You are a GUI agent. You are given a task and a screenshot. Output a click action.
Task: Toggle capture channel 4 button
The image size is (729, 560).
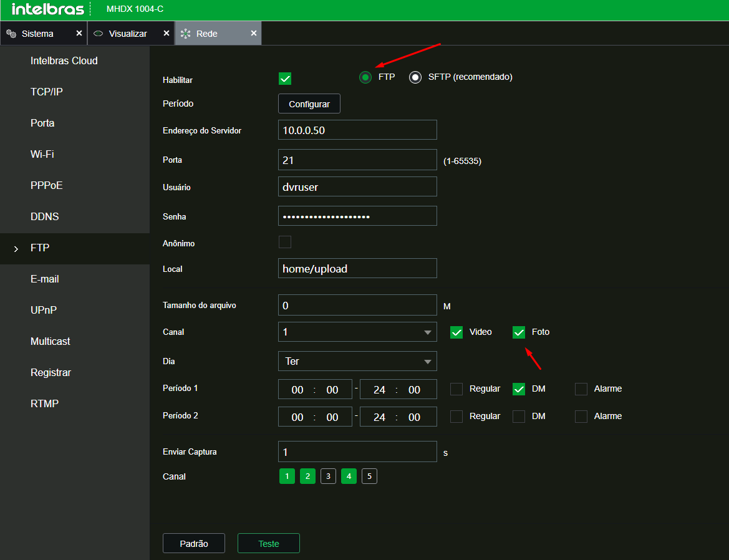(x=349, y=476)
